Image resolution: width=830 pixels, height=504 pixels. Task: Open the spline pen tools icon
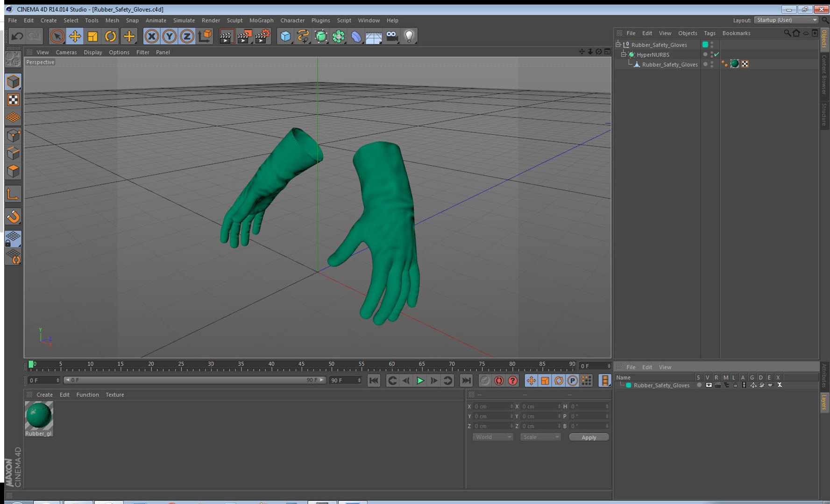pos(303,36)
